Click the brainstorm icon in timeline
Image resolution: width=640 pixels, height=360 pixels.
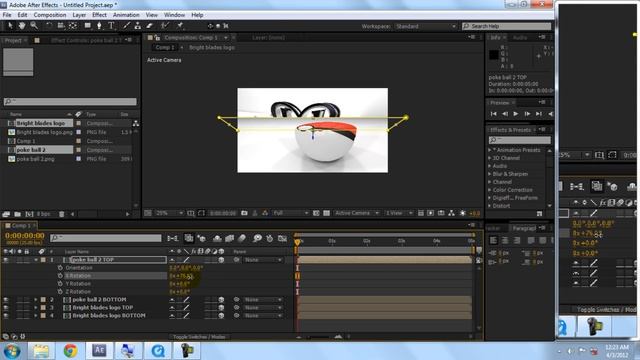point(257,238)
